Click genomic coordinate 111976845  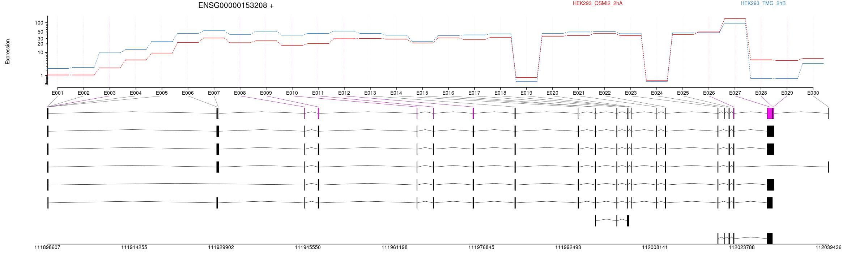tap(481, 248)
